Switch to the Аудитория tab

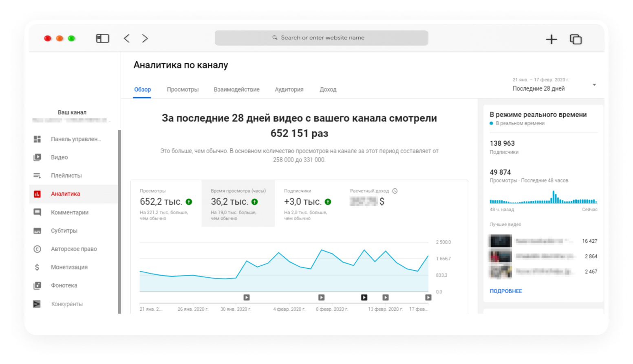(289, 90)
